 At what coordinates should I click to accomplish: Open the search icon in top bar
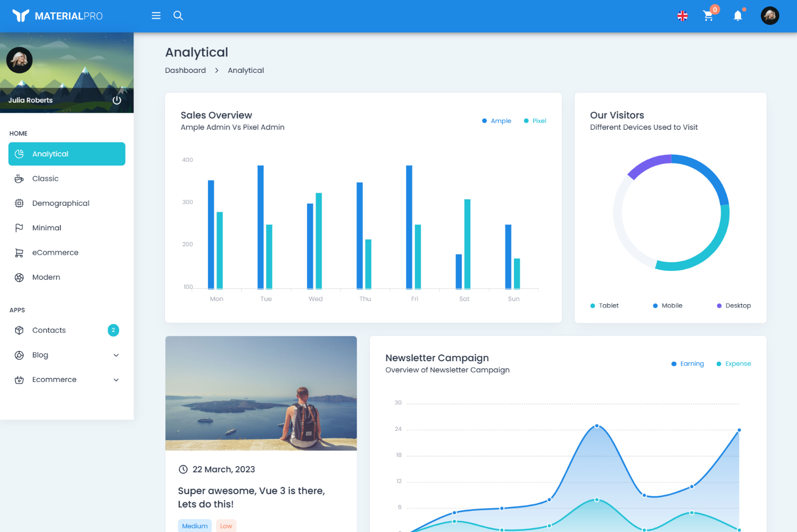coord(178,15)
